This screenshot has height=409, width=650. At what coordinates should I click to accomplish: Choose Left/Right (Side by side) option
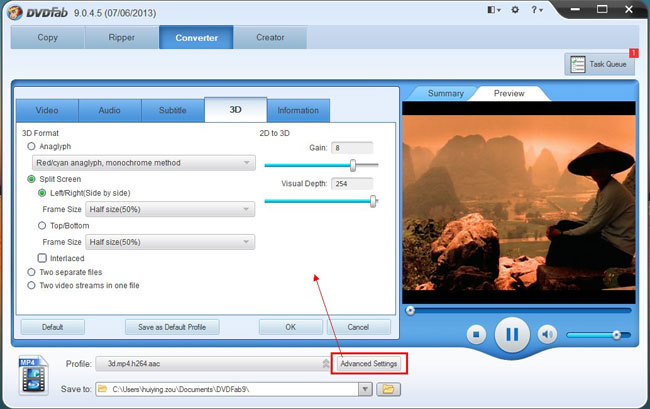click(x=42, y=193)
